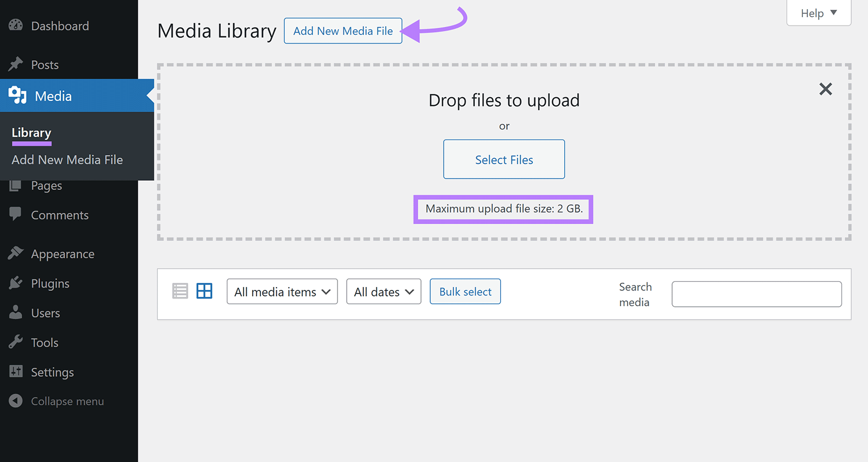Switch to grid view
Screen dimensions: 868x462
pyautogui.click(x=205, y=291)
